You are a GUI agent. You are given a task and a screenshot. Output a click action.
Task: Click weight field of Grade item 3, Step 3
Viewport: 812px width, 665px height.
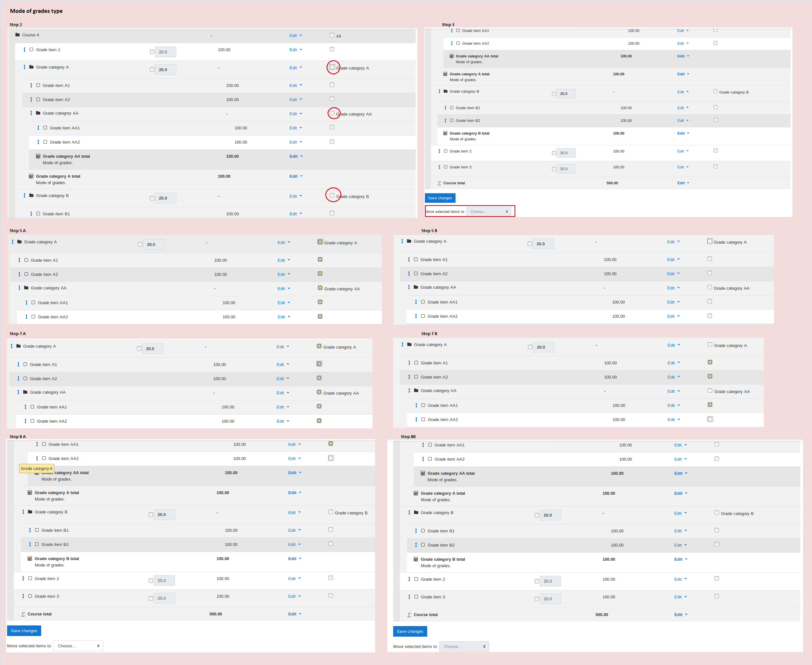click(566, 169)
